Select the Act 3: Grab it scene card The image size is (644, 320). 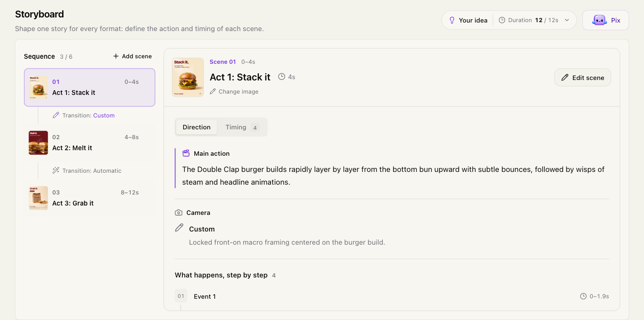tap(89, 198)
